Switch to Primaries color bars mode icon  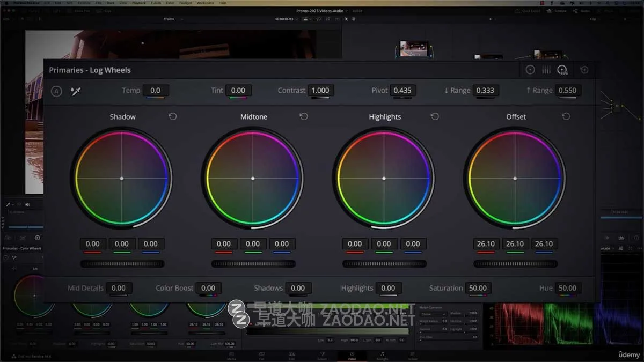546,70
